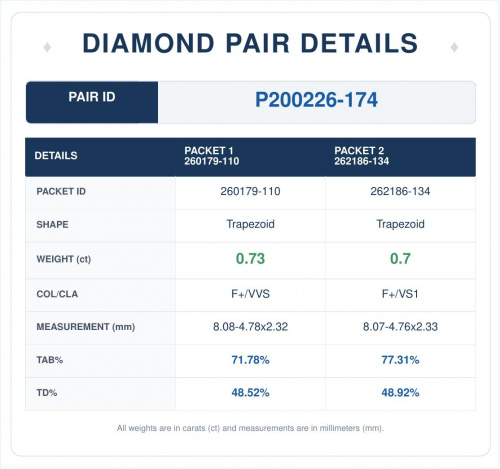Click the 77.31% TAB value
The image size is (500, 469).
pyautogui.click(x=400, y=360)
